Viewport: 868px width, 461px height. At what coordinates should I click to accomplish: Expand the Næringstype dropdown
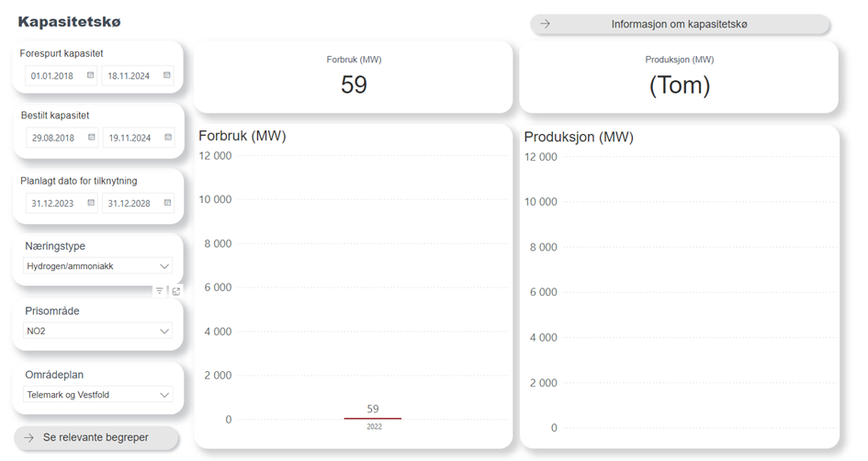pyautogui.click(x=164, y=266)
